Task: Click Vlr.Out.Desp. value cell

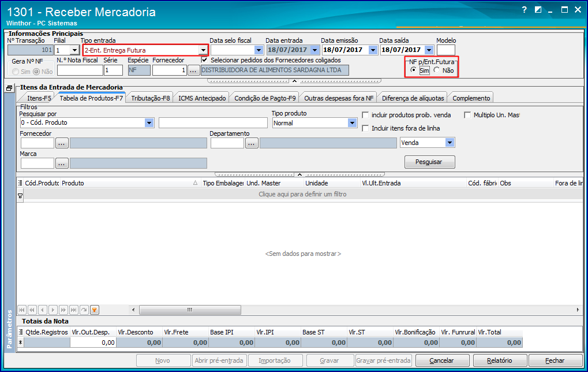Action: (x=93, y=343)
